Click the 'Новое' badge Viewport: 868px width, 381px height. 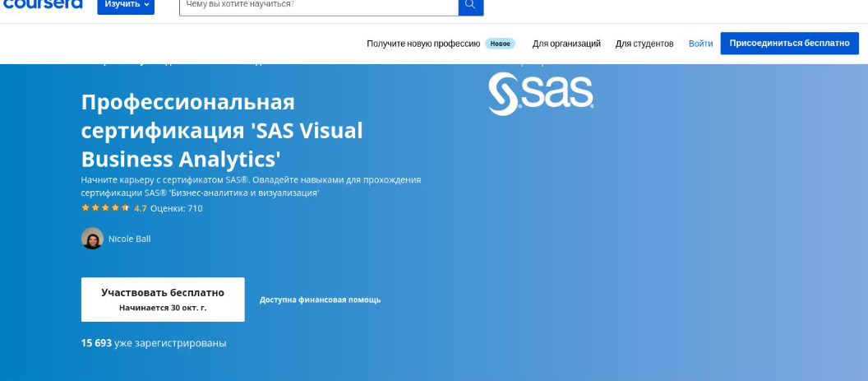(x=501, y=44)
